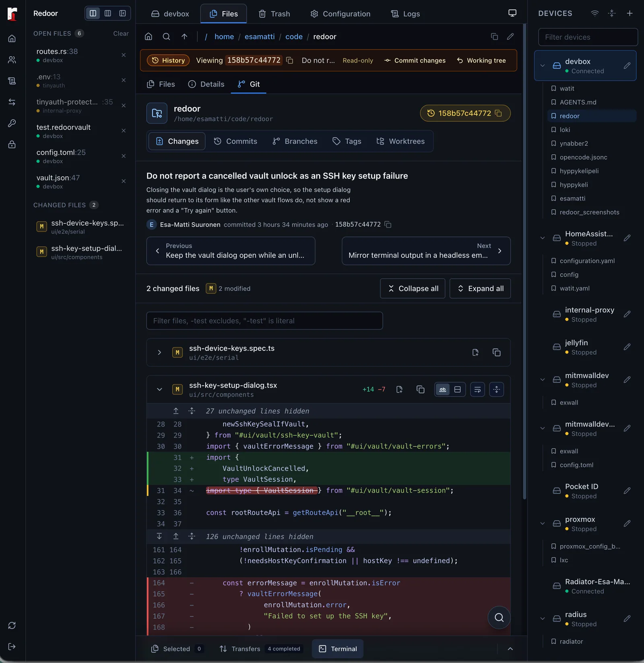The width and height of the screenshot is (644, 663).
Task: Copy the path using breadcrumb copy icon
Action: (494, 37)
